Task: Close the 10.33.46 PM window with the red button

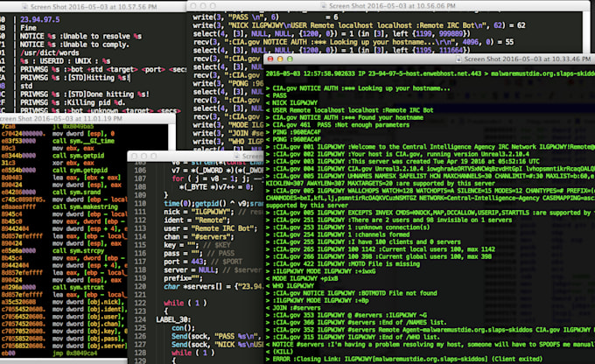Action: pyautogui.click(x=270, y=59)
